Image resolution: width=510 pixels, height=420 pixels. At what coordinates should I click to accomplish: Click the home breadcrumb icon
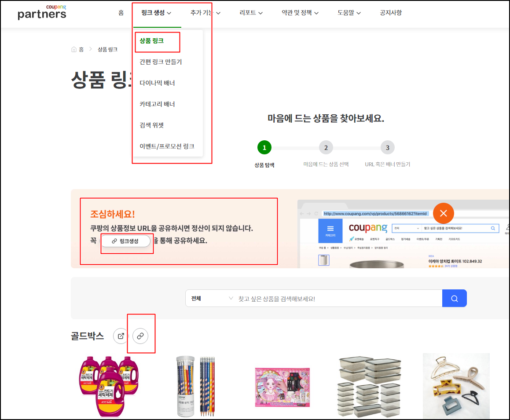[74, 49]
